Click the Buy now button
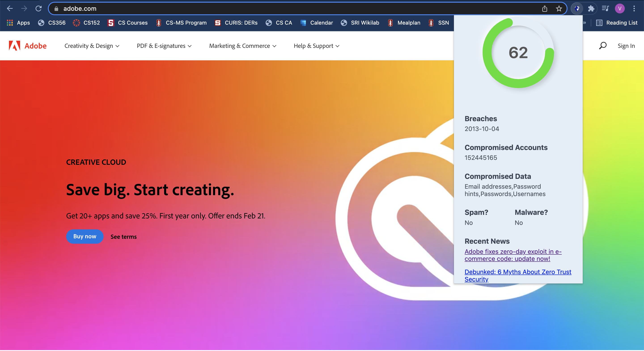Screen dimensions: 644x351 coord(85,237)
